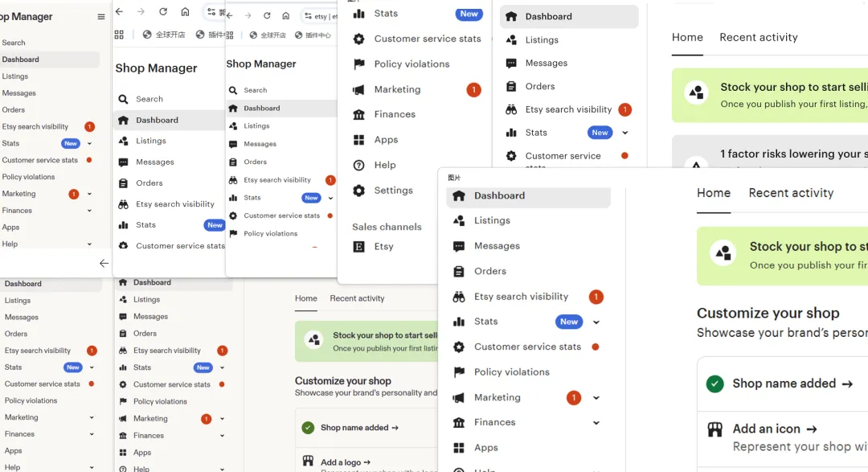Select 'Sales channels' heading text
Image resolution: width=868 pixels, height=472 pixels.
coord(387,227)
